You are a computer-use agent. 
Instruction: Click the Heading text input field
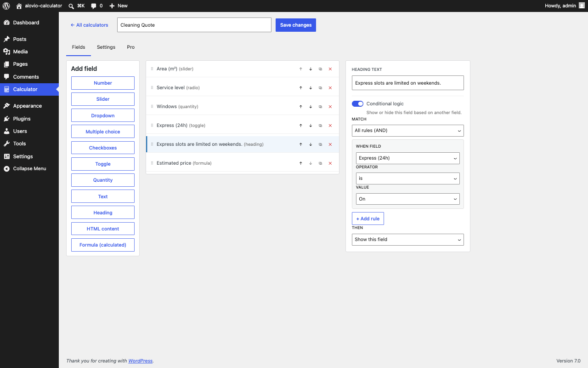pos(408,83)
